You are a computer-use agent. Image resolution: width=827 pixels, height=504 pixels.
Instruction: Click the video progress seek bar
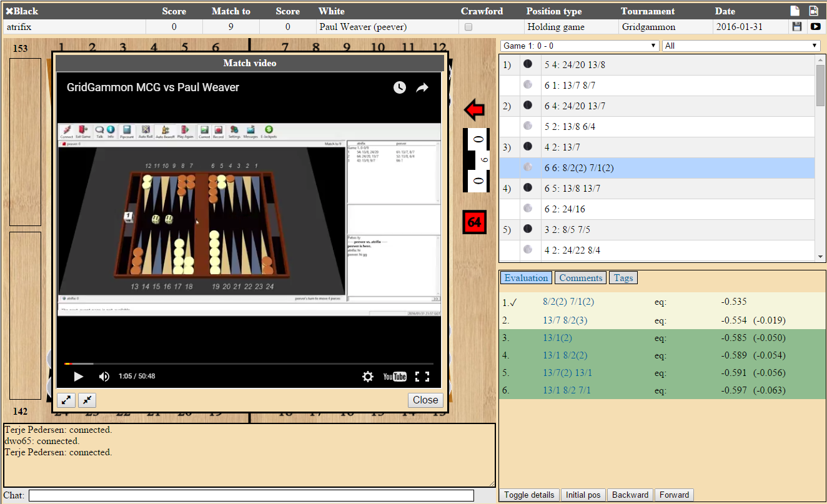[x=250, y=363]
